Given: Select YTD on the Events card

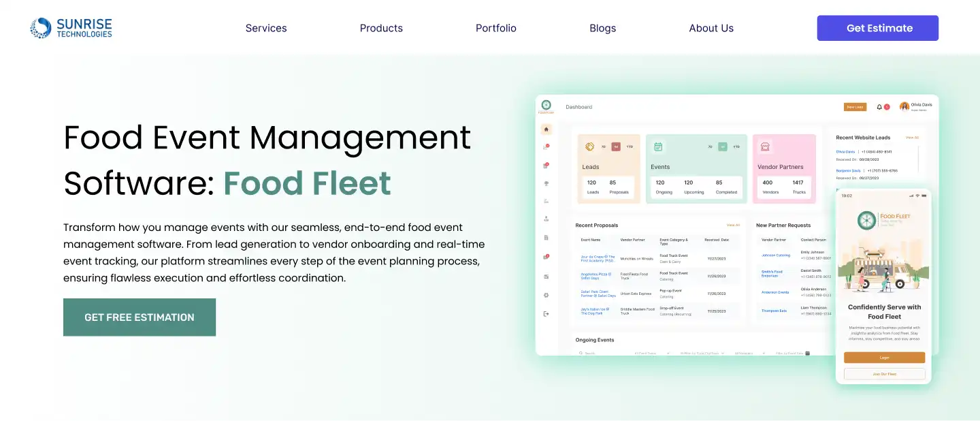Looking at the screenshot, I should coord(737,146).
